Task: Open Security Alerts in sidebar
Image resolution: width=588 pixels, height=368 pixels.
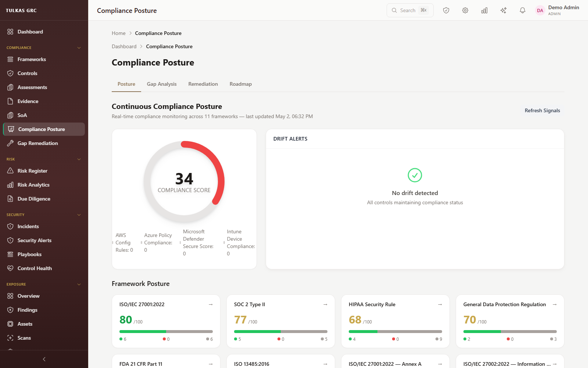Action: pyautogui.click(x=44, y=240)
